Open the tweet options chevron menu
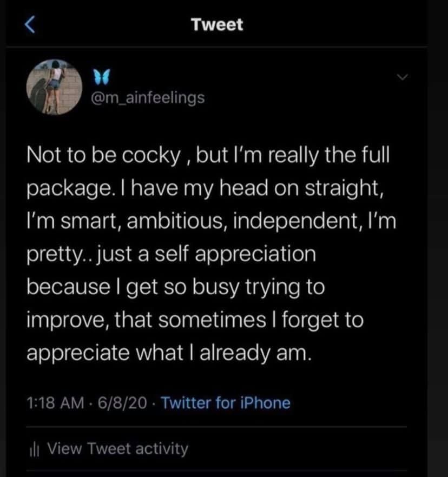Image resolution: width=448 pixels, height=477 pixels. click(403, 77)
